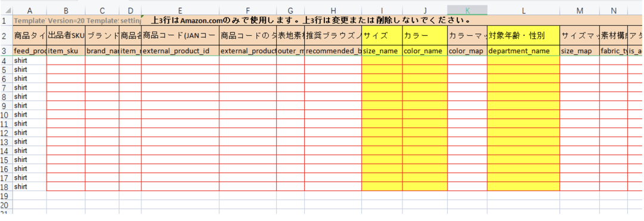Select column L header
The width and height of the screenshot is (644, 221).
click(524, 11)
